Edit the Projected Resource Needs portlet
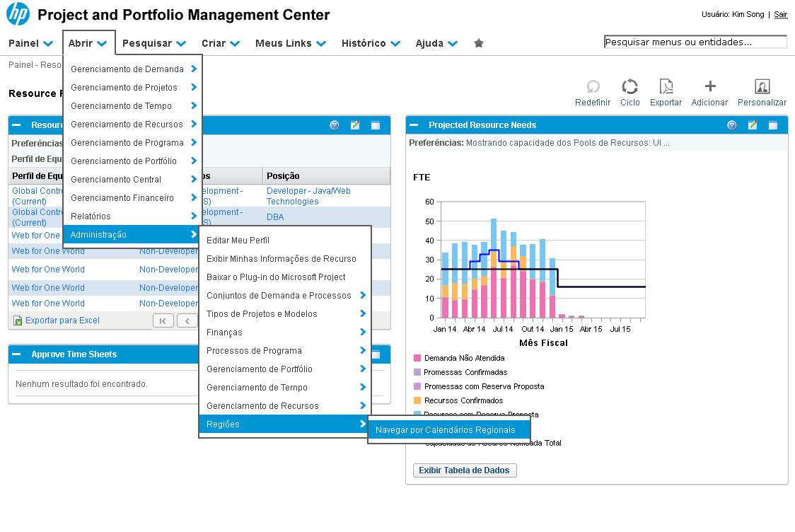The image size is (795, 532). (x=753, y=125)
